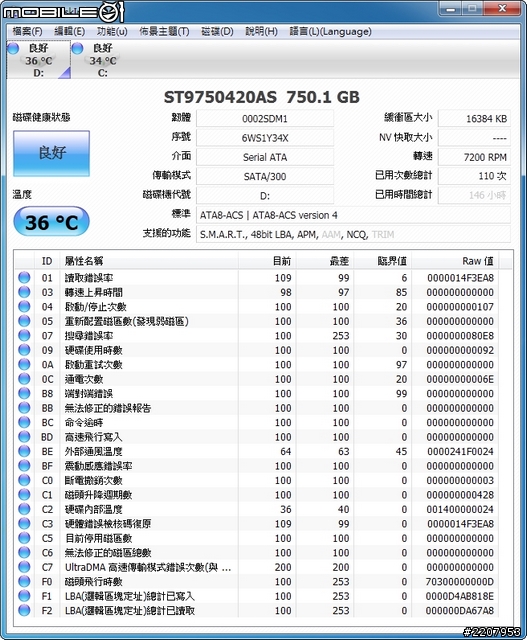
Task: Click status orb for attribute 03 row
Action: pyautogui.click(x=24, y=292)
